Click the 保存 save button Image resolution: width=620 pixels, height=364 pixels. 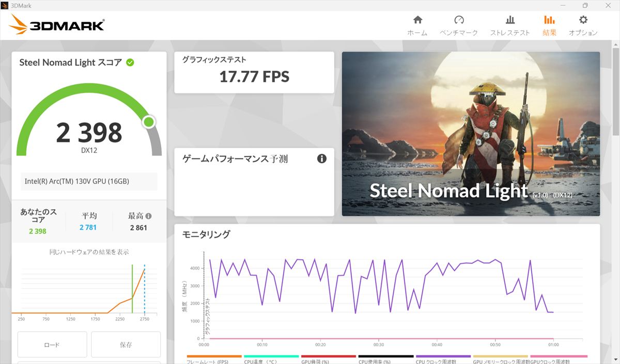(x=126, y=344)
